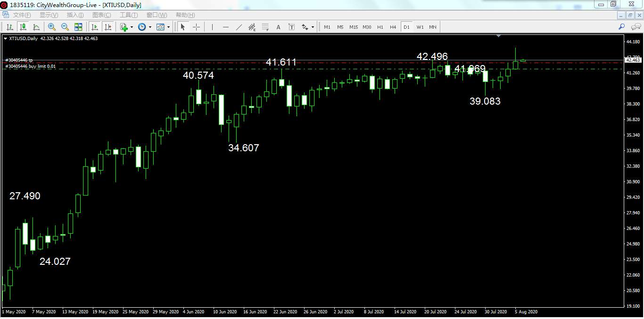
Task: Restore the inner chart window
Action: pos(630,15)
